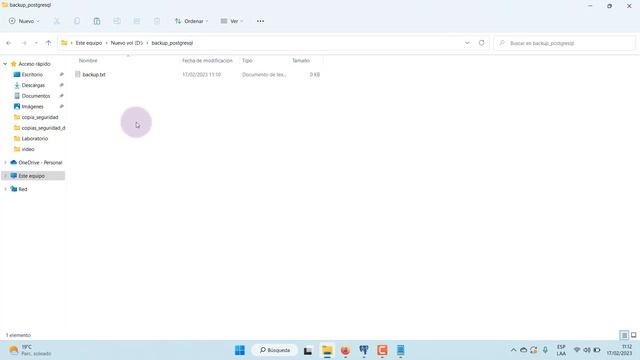Image resolution: width=640 pixels, height=360 pixels.
Task: Open Task View on the taskbar
Action: (x=308, y=350)
